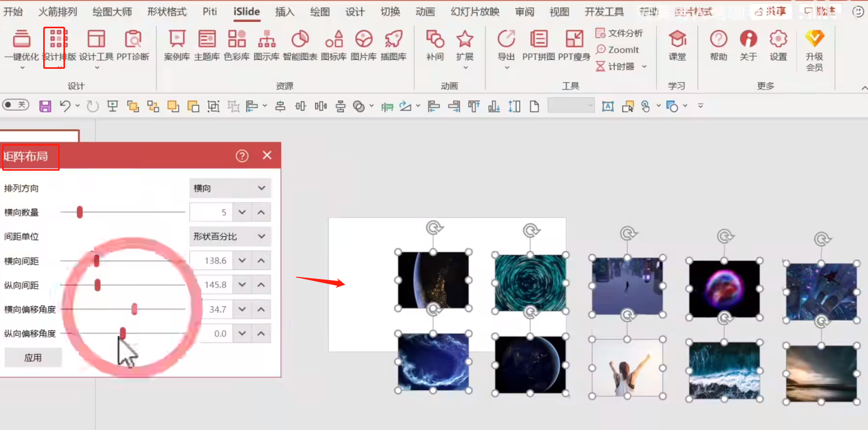Select the teal swirl vortex picture
Screen dimensions: 868x430
pyautogui.click(x=530, y=283)
